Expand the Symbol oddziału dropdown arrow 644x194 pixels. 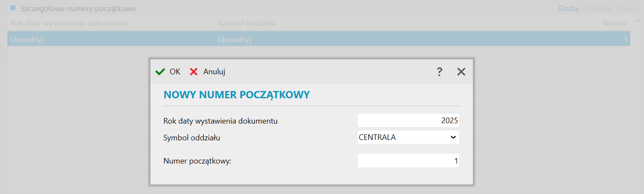coord(453,137)
